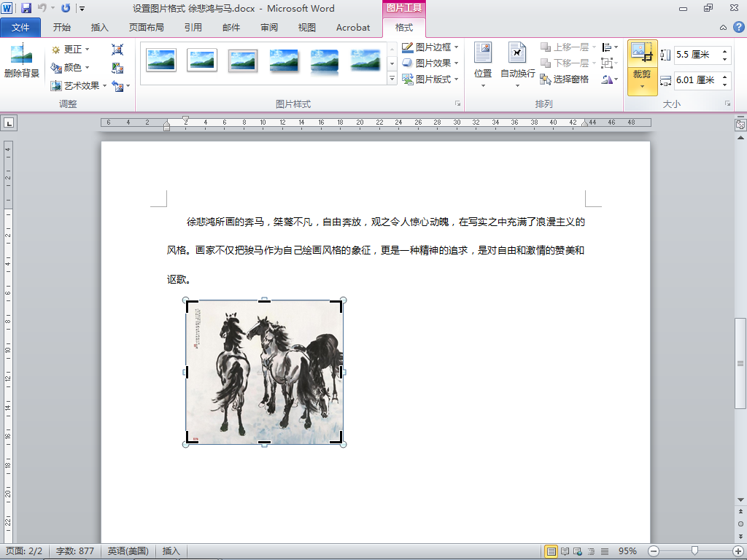Decrease picture width with down stepper
Screen dimensions: 747x560
(x=724, y=85)
